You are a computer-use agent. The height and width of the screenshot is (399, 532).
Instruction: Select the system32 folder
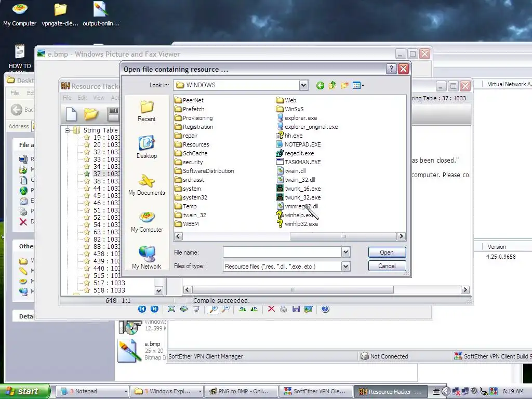click(191, 197)
